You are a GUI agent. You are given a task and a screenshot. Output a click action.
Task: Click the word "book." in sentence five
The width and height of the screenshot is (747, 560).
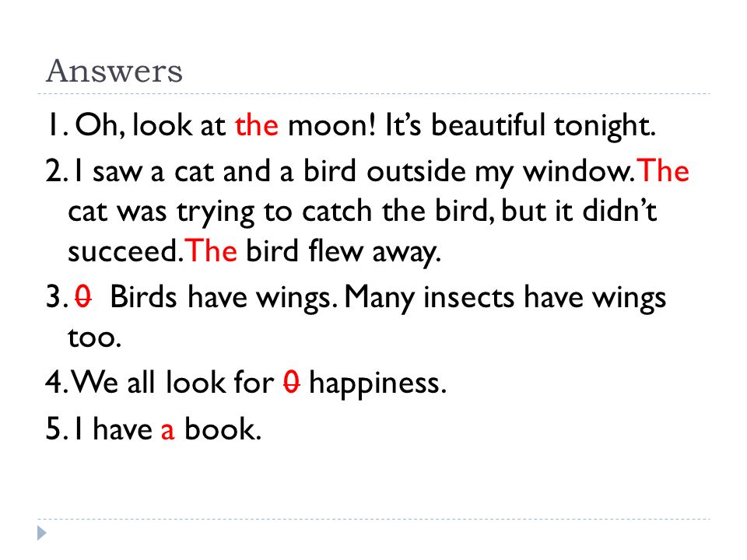[223, 429]
